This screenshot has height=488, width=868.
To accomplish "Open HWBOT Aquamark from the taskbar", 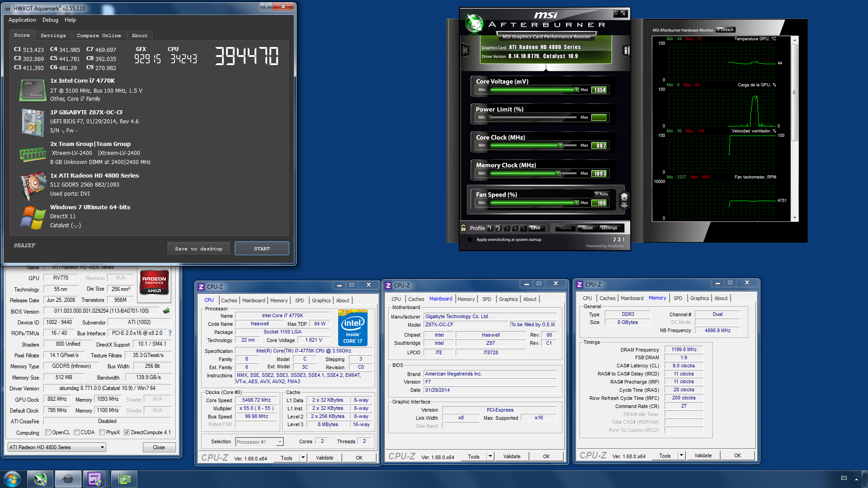I will (x=68, y=479).
